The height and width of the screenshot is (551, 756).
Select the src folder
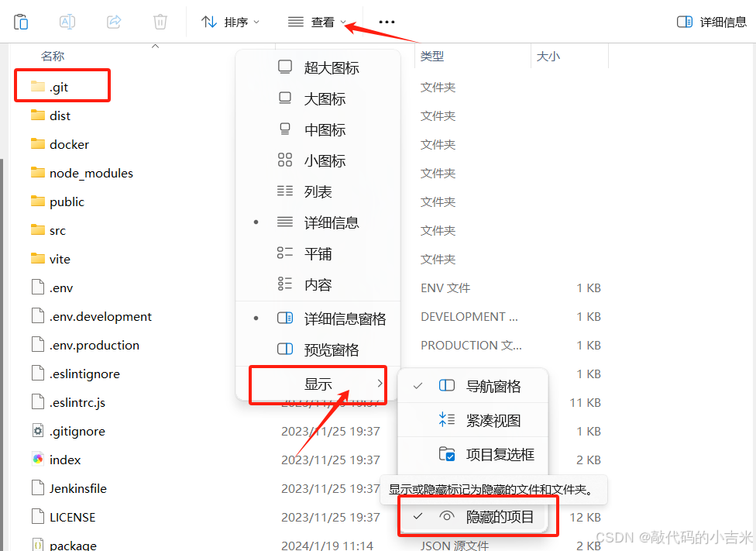[48, 231]
